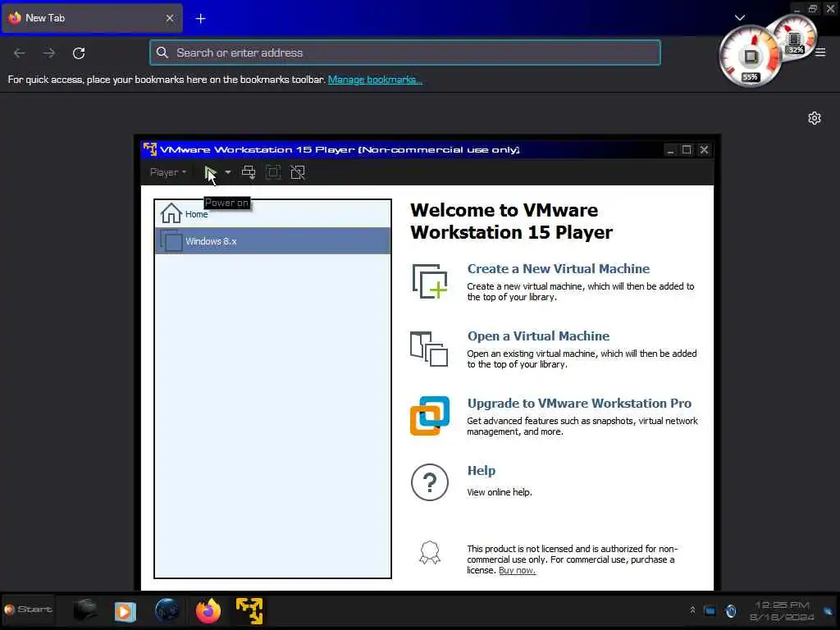Image resolution: width=840 pixels, height=630 pixels.
Task: Show hidden tray icons arrow
Action: click(692, 610)
